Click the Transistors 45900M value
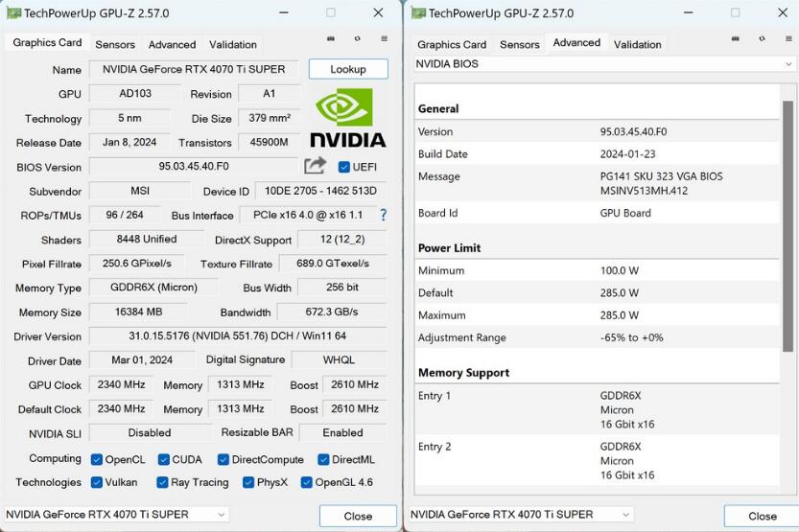This screenshot has height=532, width=799. 269,142
